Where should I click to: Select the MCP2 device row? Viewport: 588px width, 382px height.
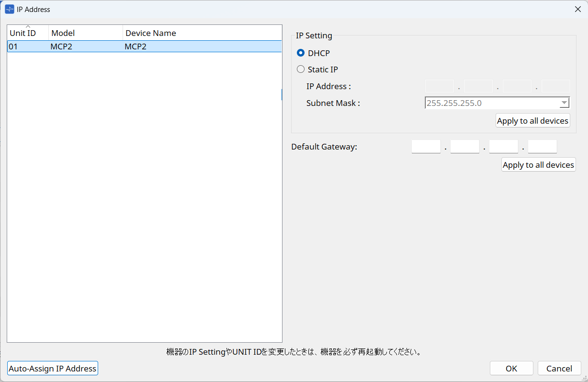(144, 46)
